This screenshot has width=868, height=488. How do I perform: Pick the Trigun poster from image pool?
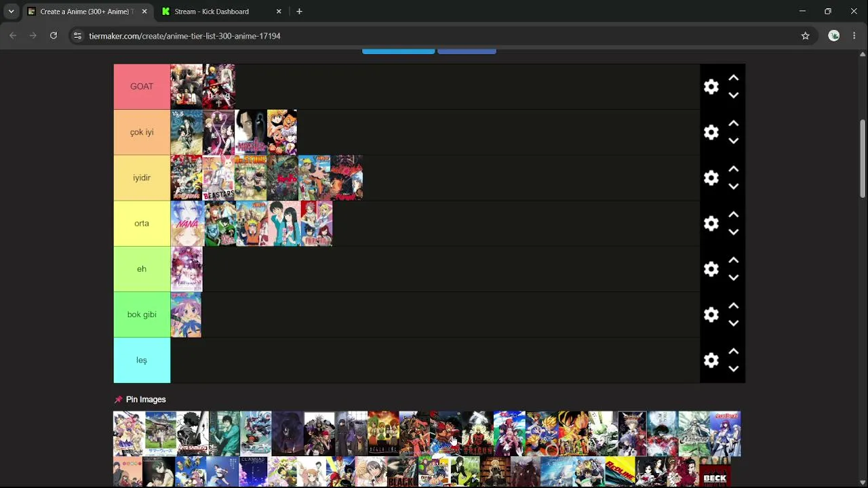(x=477, y=434)
